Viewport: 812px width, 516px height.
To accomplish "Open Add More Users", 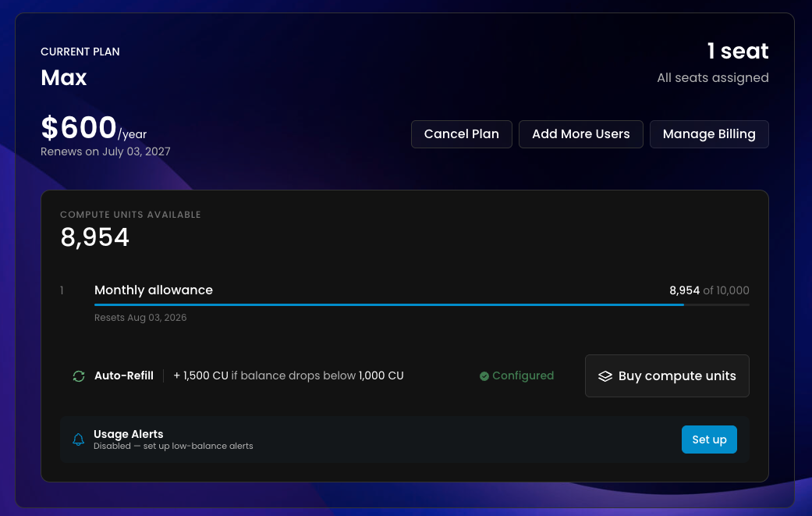I will pos(581,134).
